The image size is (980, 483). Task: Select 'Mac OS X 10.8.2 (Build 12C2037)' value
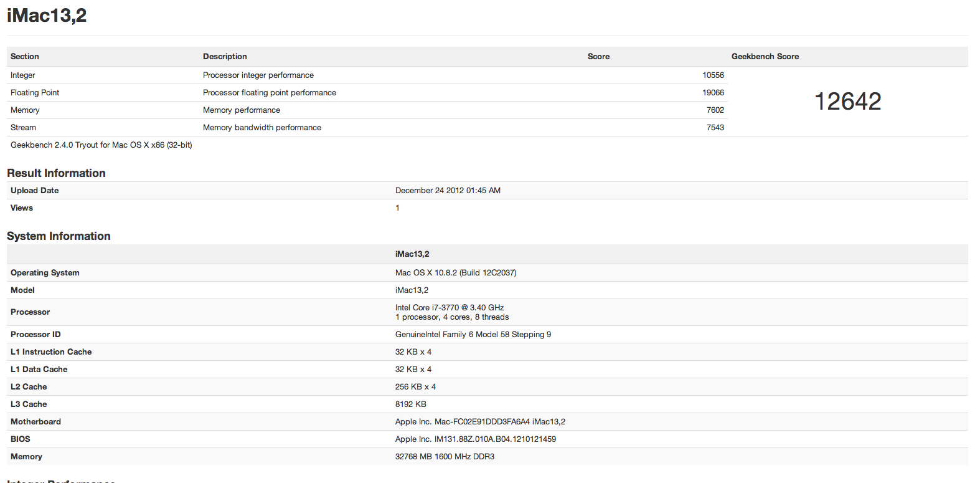click(456, 272)
